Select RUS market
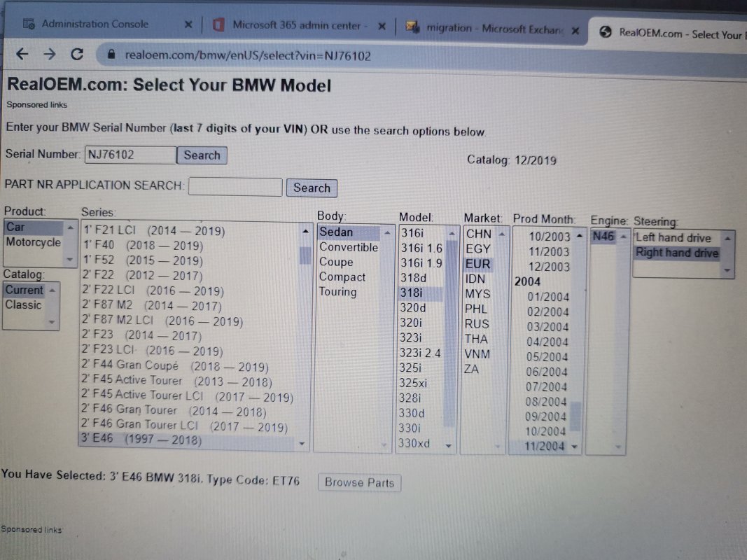Screen dimensions: 747x560 click(477, 324)
